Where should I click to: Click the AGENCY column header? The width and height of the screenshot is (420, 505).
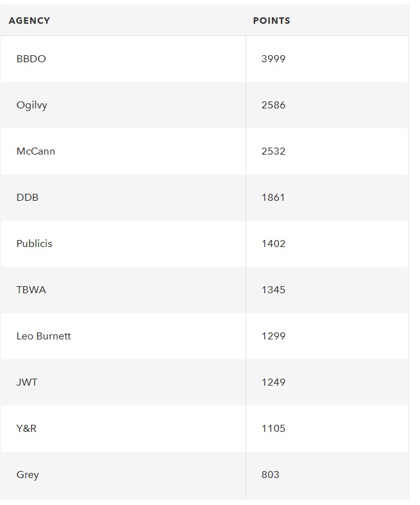pos(29,21)
